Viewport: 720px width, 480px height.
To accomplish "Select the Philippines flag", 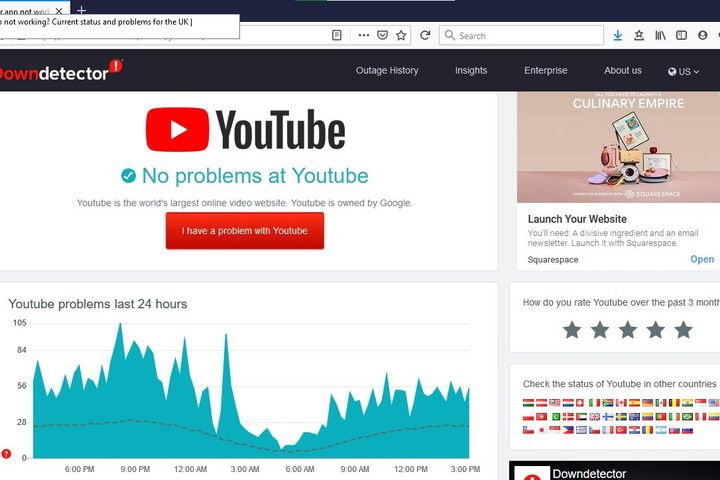I will 568,430.
